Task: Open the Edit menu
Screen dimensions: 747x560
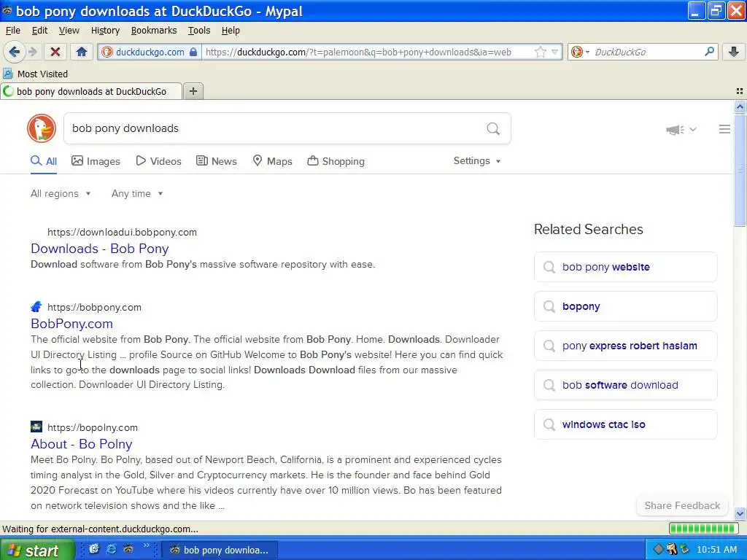Action: (x=39, y=31)
